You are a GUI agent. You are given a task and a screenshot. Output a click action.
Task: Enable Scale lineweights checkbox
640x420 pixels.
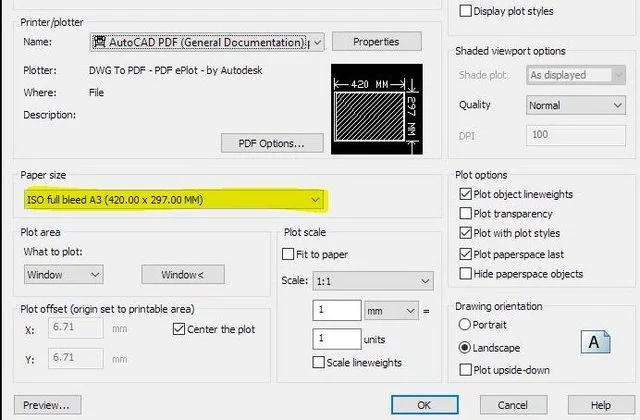[318, 362]
